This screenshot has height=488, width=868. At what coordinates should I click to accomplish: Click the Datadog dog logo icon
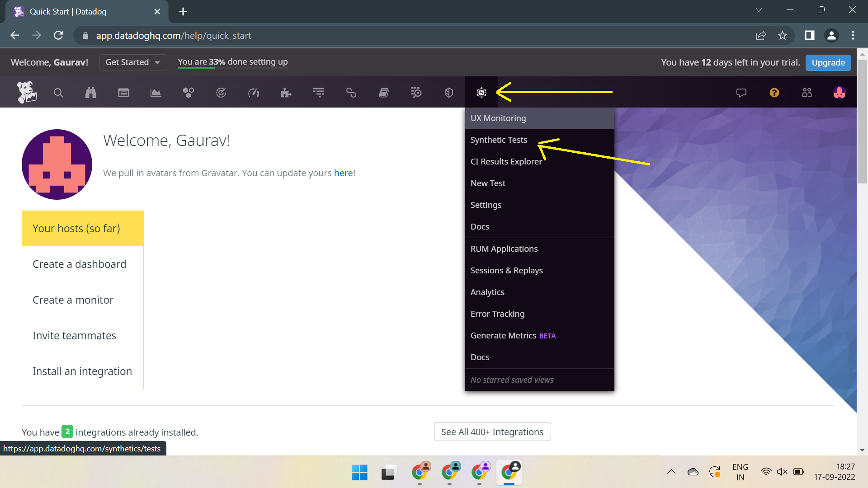click(27, 92)
